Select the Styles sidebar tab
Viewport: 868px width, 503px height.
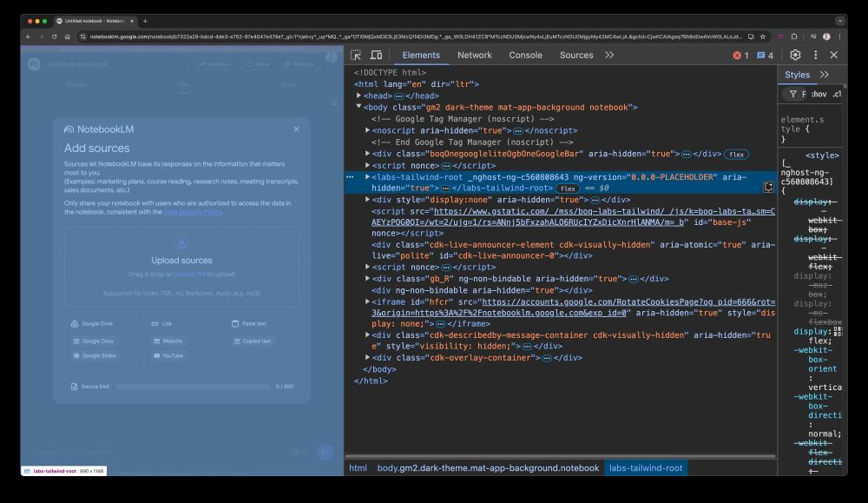797,75
